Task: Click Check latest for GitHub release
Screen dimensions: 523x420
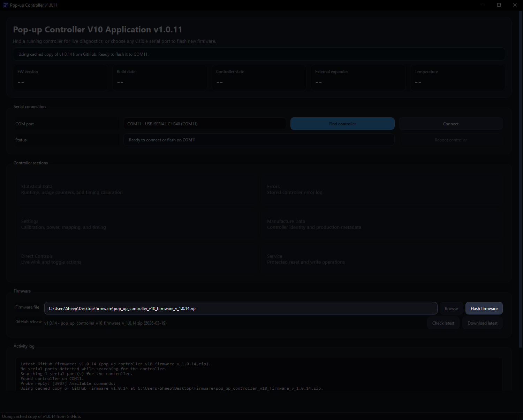Action: point(443,323)
